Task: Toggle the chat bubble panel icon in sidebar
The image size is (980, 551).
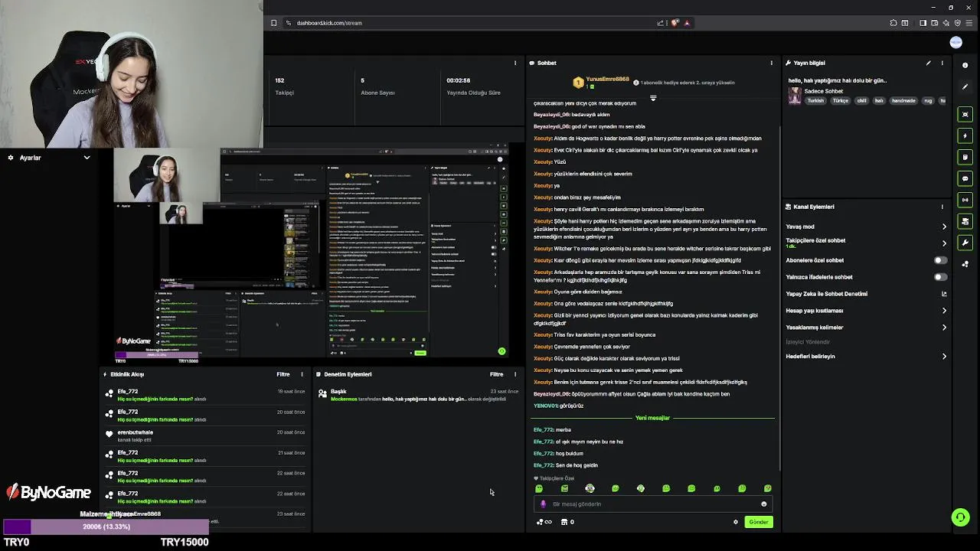Action: point(965,178)
